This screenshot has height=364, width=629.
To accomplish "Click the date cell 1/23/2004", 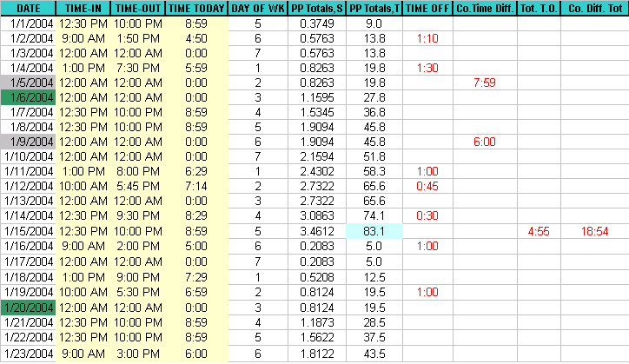I will click(28, 354).
